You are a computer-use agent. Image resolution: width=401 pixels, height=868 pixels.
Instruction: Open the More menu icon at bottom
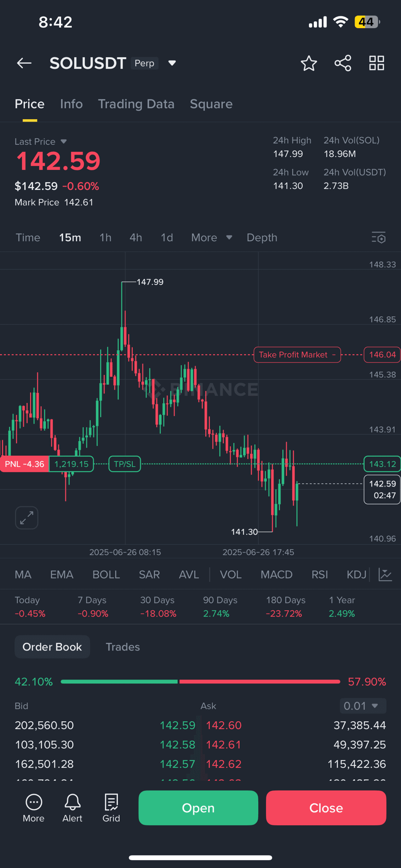[x=33, y=808]
